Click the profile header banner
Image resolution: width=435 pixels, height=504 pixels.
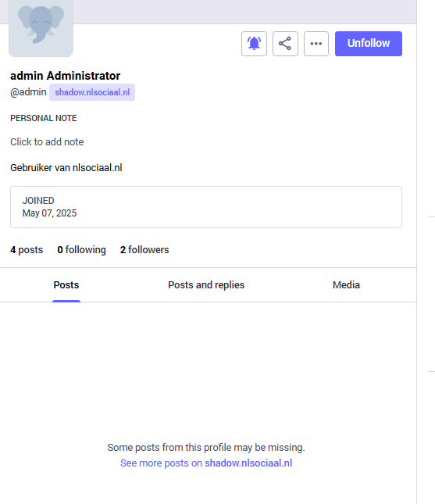pyautogui.click(x=244, y=12)
